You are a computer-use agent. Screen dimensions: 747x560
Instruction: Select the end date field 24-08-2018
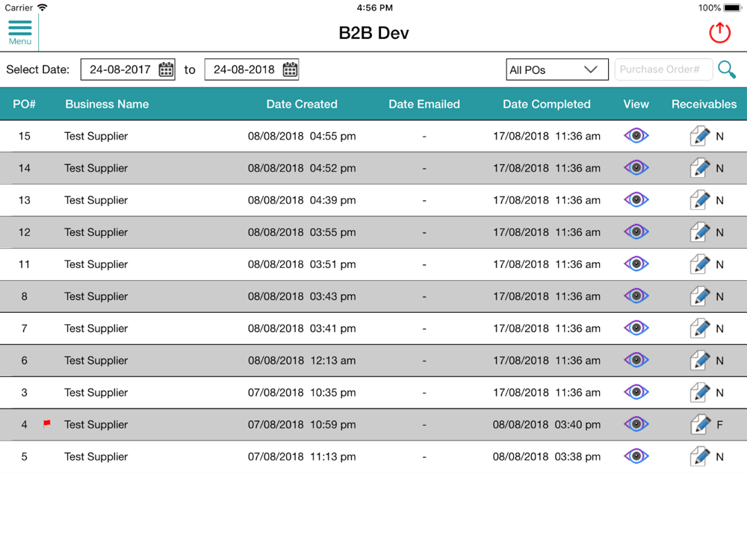(x=252, y=69)
